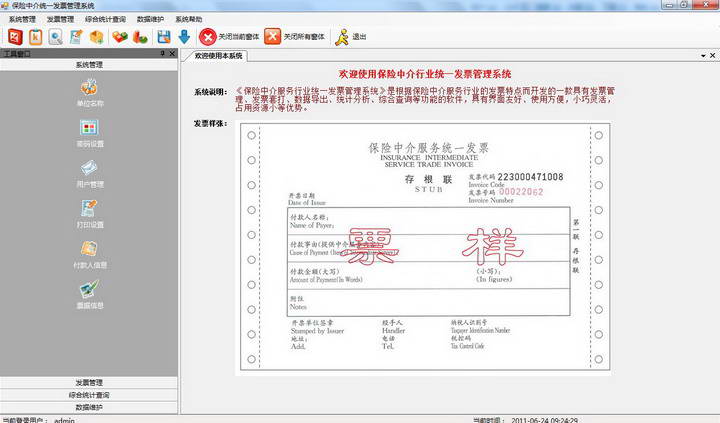Select the 欢迎使用本系统 tab
This screenshot has width=720, height=423.
click(x=218, y=56)
